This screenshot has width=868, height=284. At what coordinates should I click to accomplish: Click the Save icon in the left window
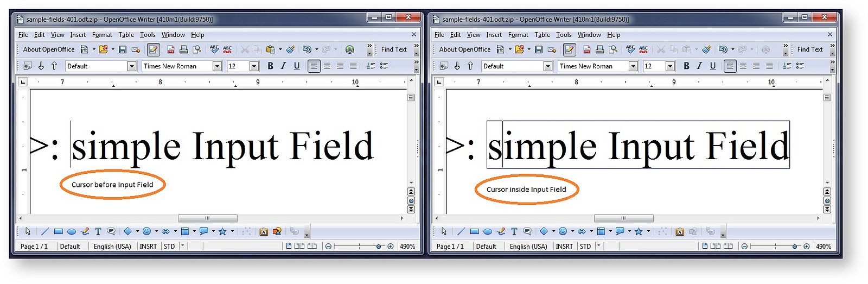point(123,49)
